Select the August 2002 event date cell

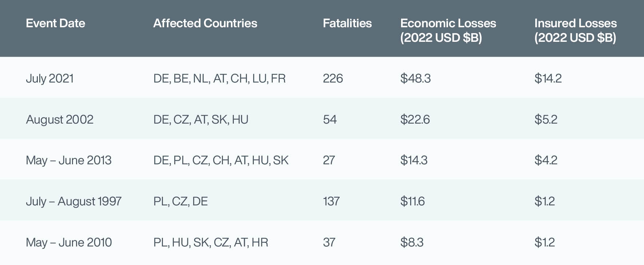[x=60, y=120]
